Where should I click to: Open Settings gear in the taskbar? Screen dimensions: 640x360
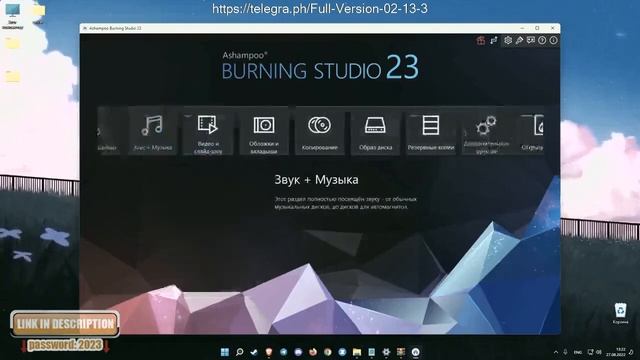pyautogui.click(x=386, y=352)
